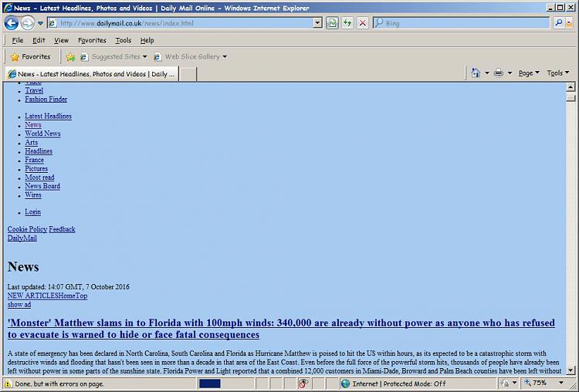Screen dimensions: 579x392
Task: Click Add to Favorites Bar star icon
Action: pos(70,57)
